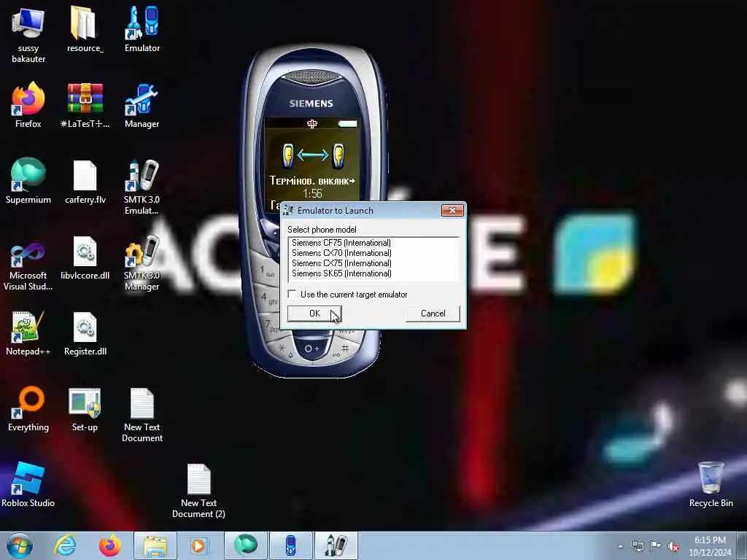Launch the Manager desktop shortcut
Screen dimensions: 747x560
click(142, 105)
